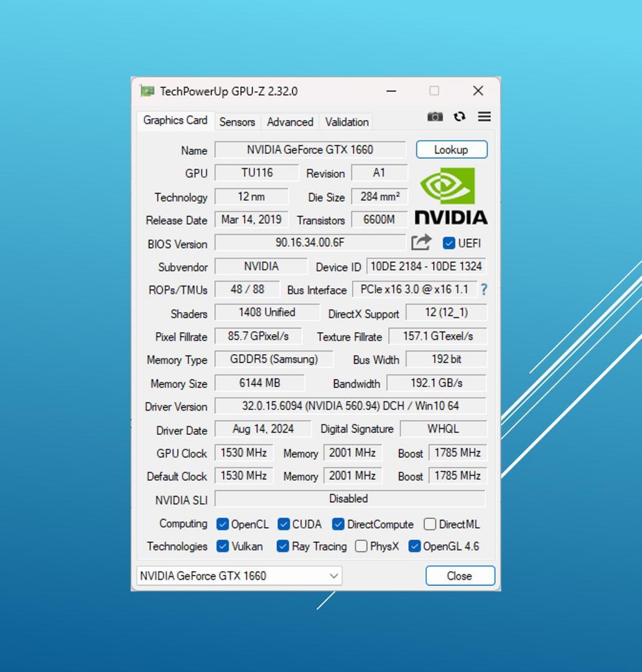Click the DirectX Support value 12 (12_1)
The image size is (642, 672).
(446, 312)
